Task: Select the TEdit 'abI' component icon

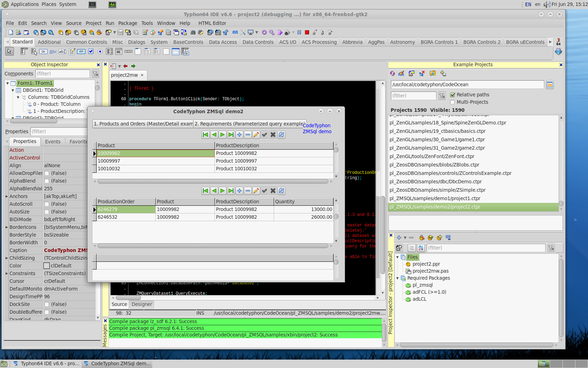Action: (62, 52)
